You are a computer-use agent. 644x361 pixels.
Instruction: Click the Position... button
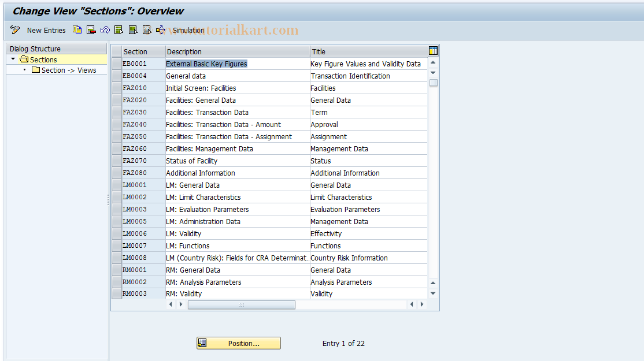pos(239,343)
